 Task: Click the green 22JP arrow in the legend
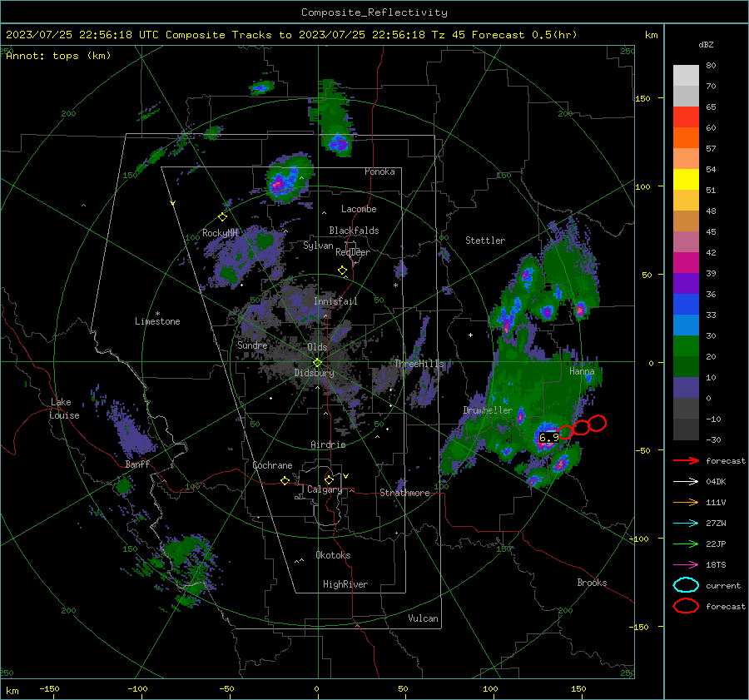tap(686, 544)
